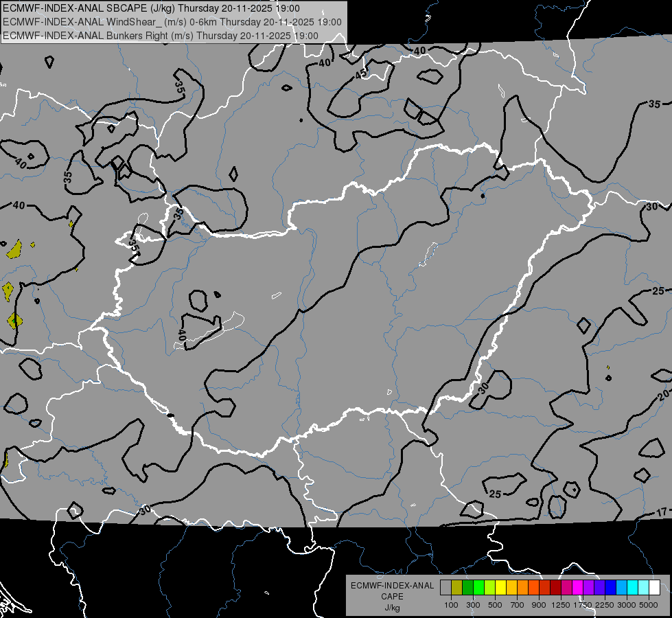672x618 pixels.
Task: Click the WindShear 0-6km title line
Action: [x=172, y=22]
